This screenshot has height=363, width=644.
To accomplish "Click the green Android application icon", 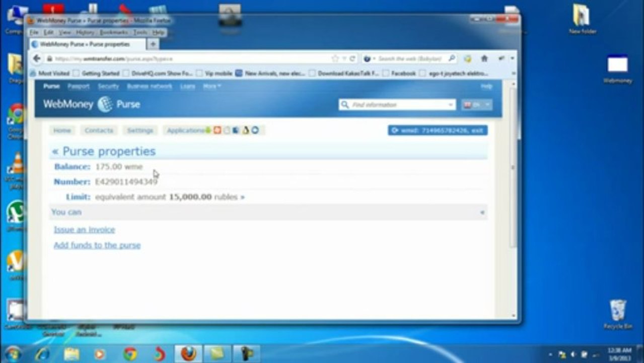I will pyautogui.click(x=208, y=130).
